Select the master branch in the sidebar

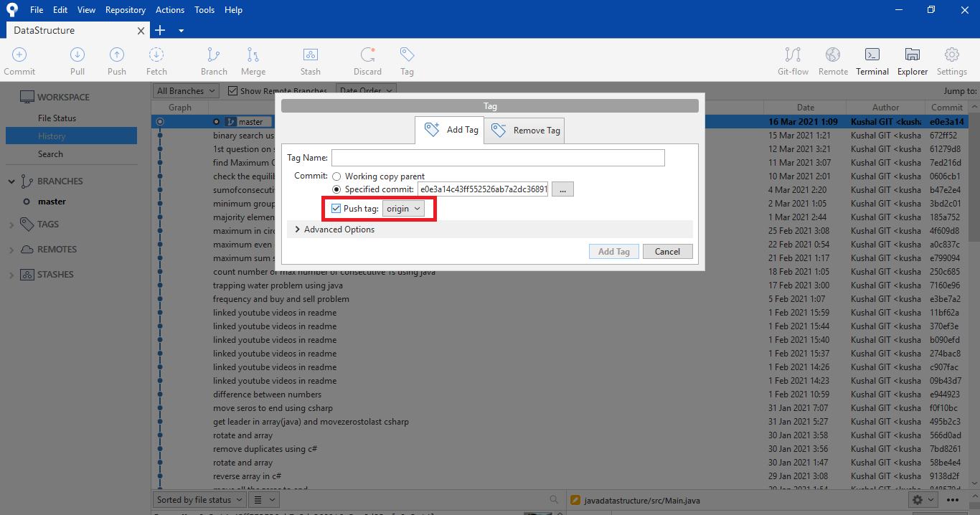pos(52,202)
